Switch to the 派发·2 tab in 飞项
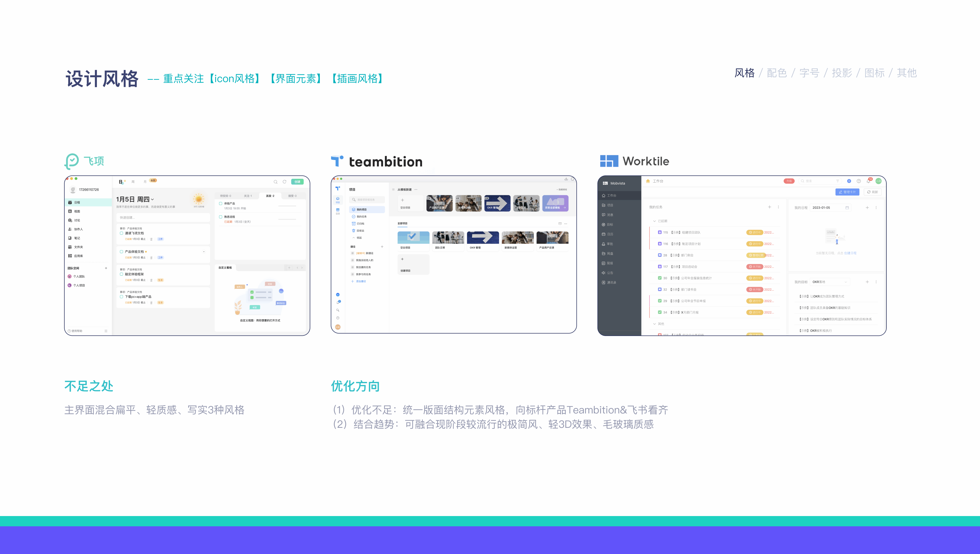This screenshot has width=980, height=554. pyautogui.click(x=270, y=196)
